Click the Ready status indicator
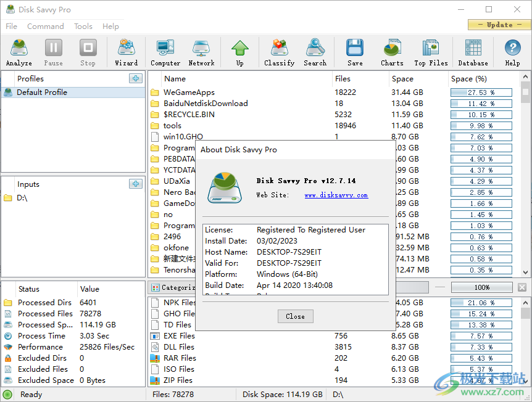The image size is (532, 402). 7,395
